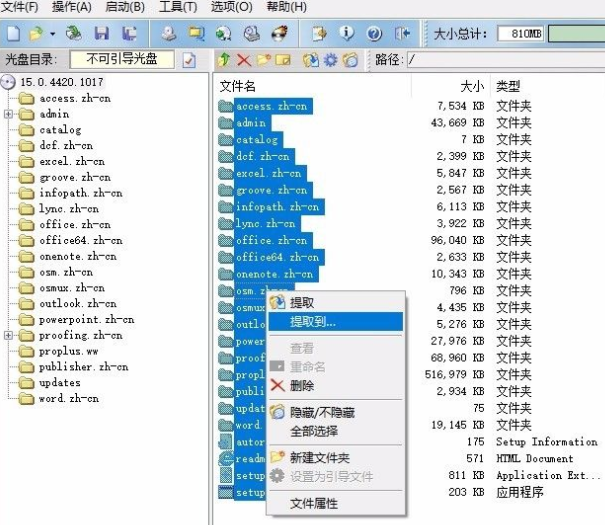The image size is (605, 525).
Task: Choose 删除 in the context menu
Action: (336, 385)
